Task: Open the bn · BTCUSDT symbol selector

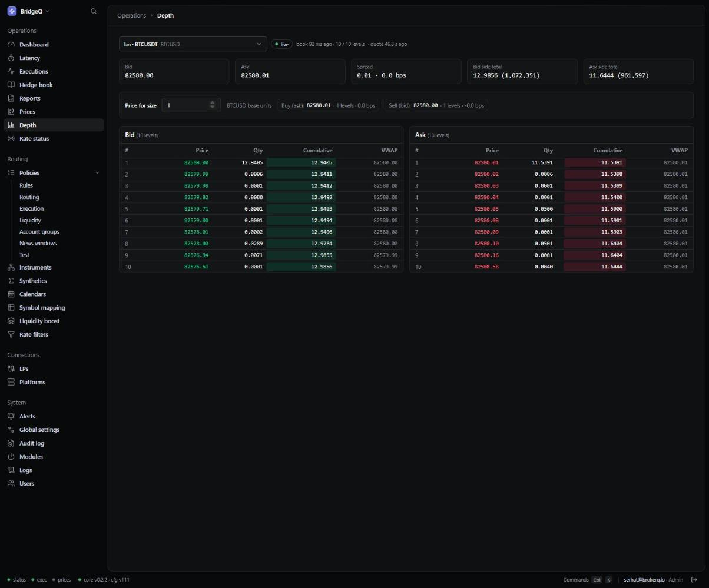Action: [193, 44]
